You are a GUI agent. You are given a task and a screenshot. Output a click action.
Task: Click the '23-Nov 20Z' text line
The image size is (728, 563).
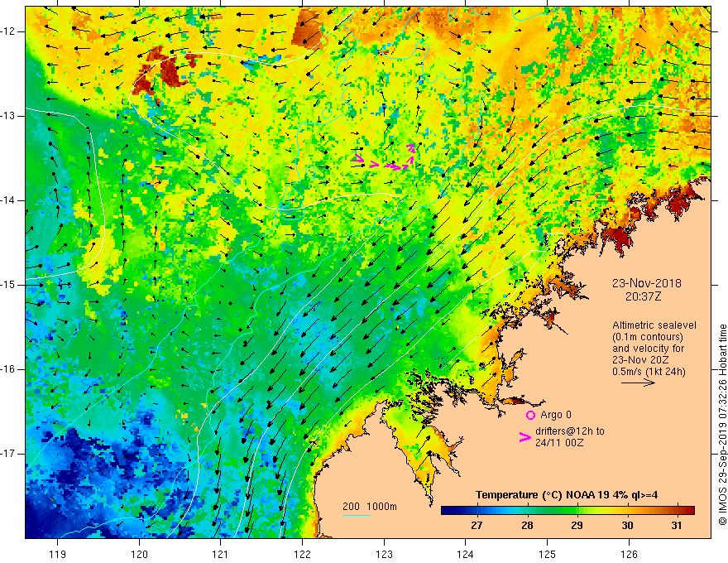tap(638, 360)
